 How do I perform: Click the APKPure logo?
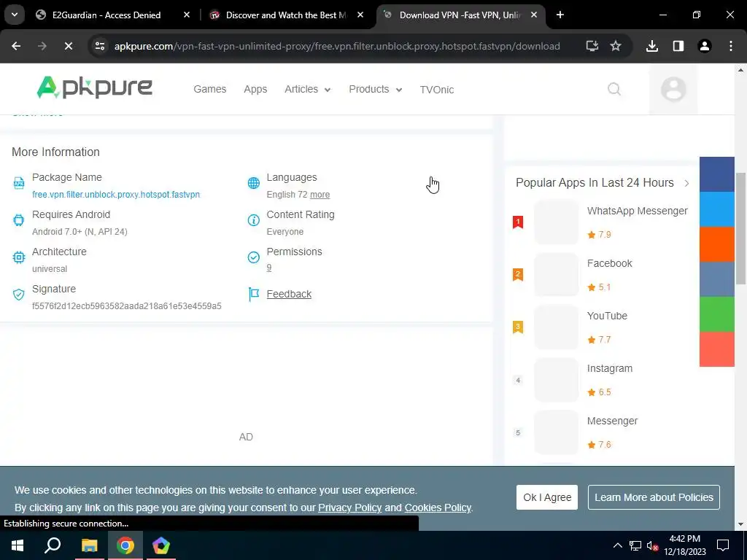[95, 87]
